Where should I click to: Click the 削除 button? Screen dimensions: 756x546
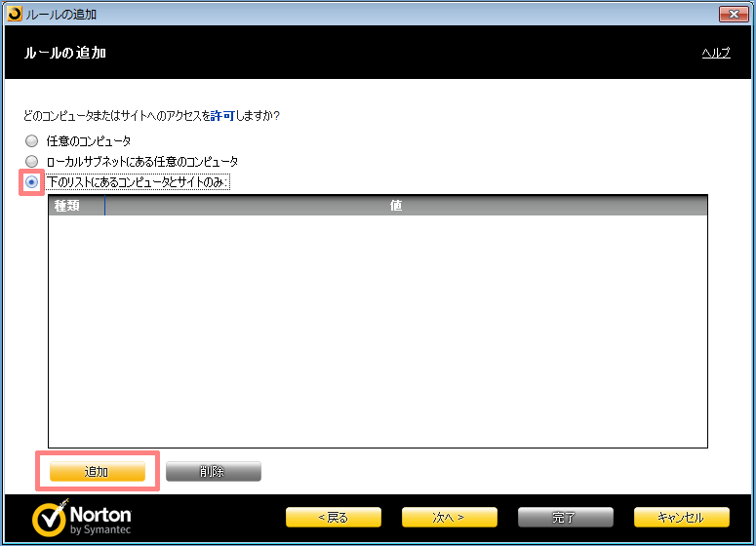[213, 472]
